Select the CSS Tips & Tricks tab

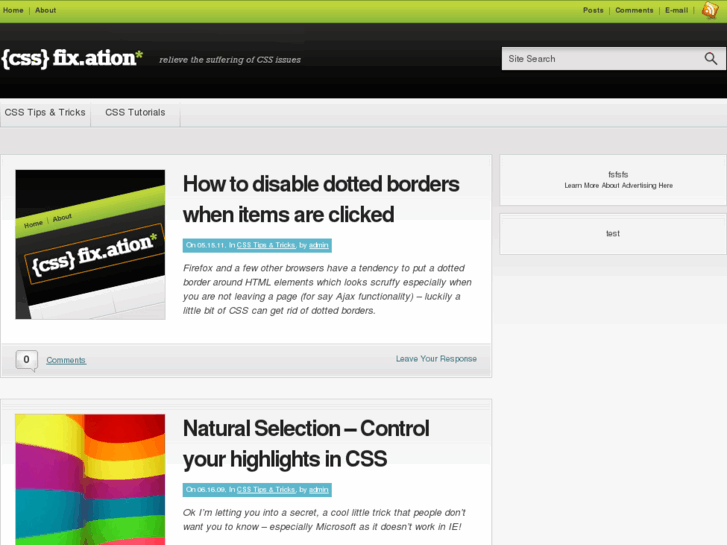[x=45, y=113]
